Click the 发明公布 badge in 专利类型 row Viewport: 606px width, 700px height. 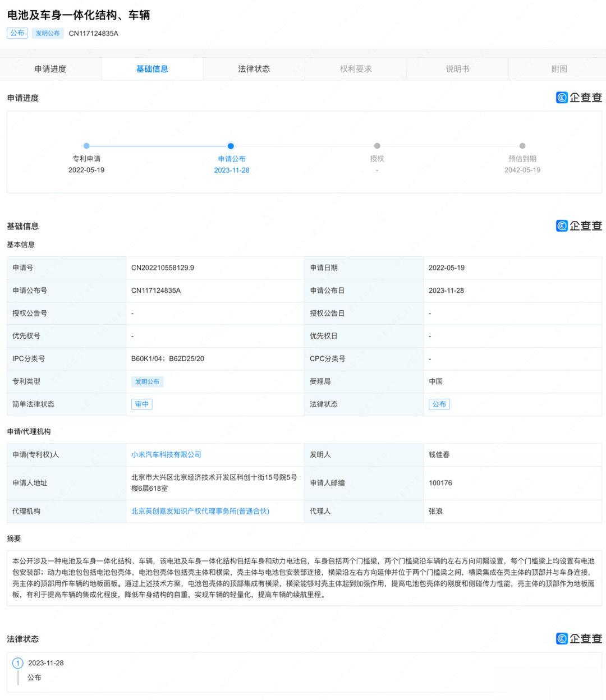coord(147,381)
